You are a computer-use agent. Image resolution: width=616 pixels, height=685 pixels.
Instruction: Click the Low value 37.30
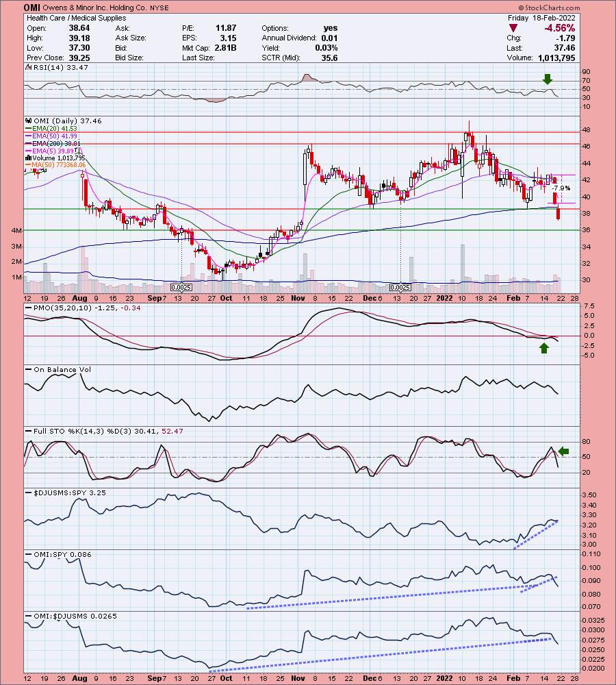tap(79, 48)
